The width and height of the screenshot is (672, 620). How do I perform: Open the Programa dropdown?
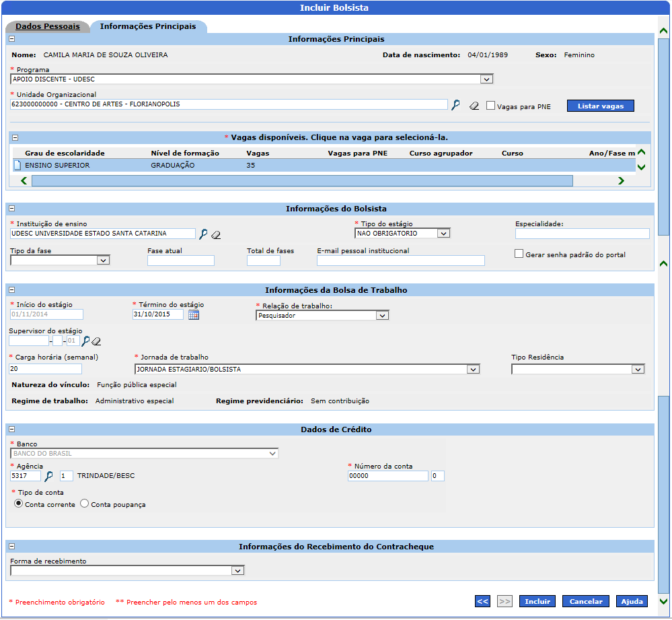click(x=487, y=79)
